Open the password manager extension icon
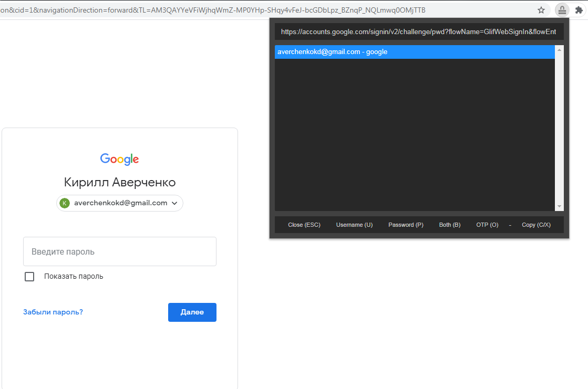 pyautogui.click(x=562, y=10)
